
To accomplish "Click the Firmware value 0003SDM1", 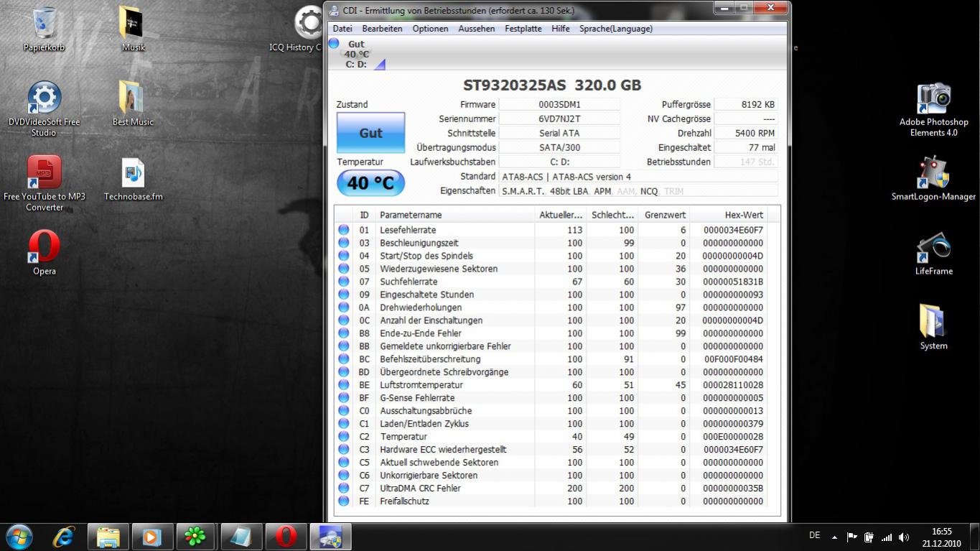I will [x=559, y=105].
